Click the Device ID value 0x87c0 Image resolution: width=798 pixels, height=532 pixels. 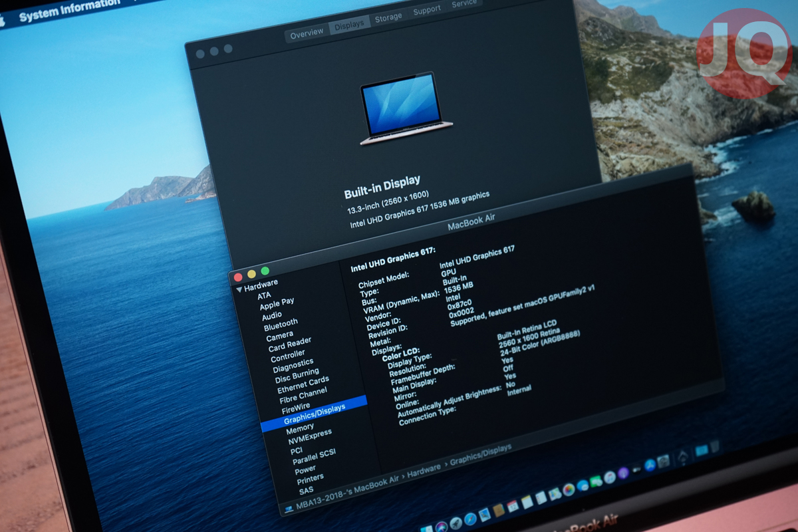pos(460,305)
